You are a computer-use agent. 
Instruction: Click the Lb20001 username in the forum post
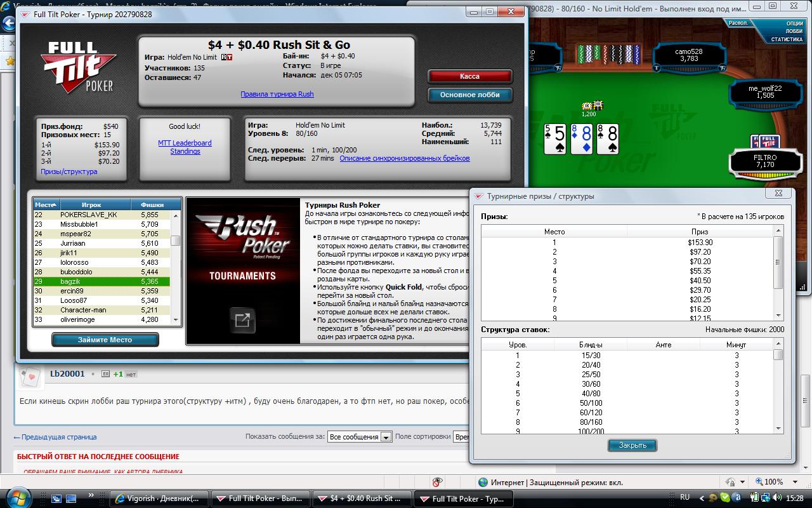point(67,374)
